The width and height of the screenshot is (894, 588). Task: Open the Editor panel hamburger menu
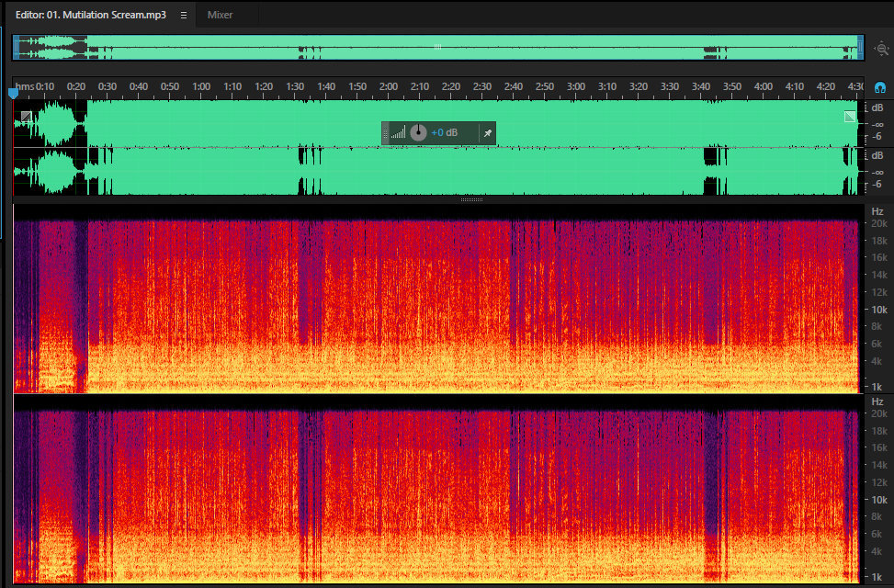click(x=184, y=16)
